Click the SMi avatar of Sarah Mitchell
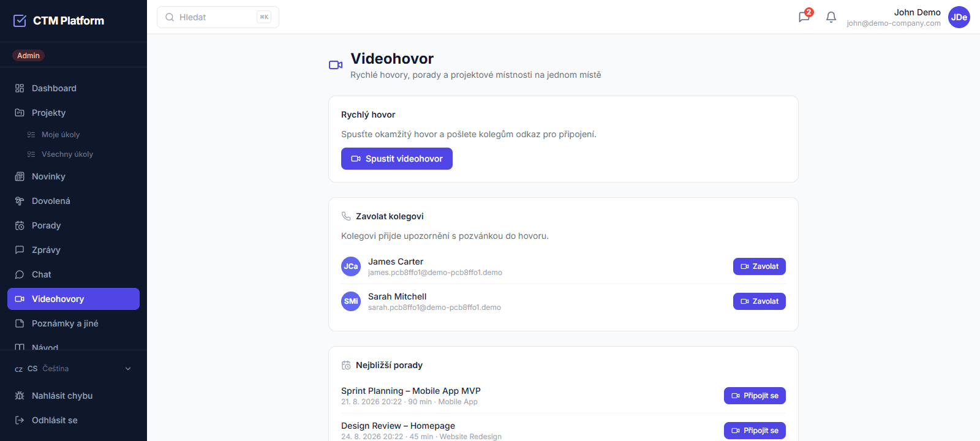This screenshot has height=441, width=980. (351, 301)
